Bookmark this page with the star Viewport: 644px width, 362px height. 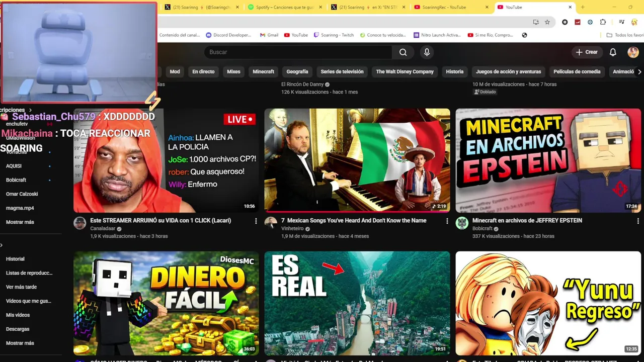[547, 22]
